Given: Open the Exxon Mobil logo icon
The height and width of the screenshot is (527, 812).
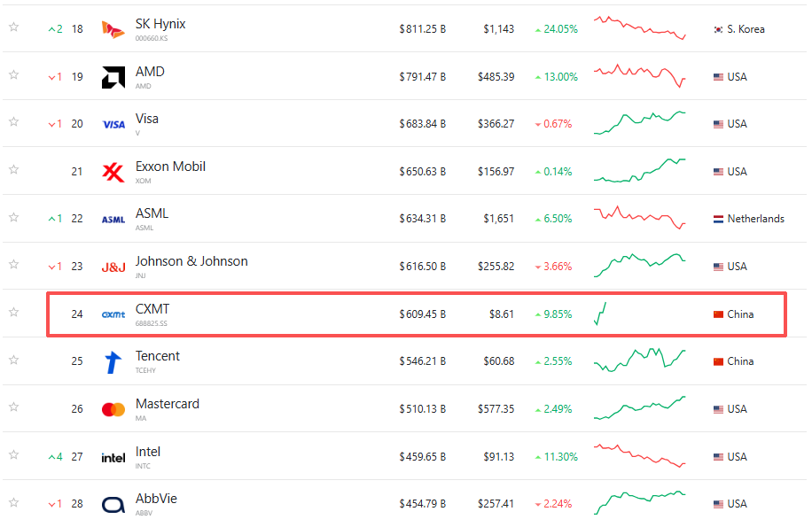Looking at the screenshot, I should tap(113, 172).
